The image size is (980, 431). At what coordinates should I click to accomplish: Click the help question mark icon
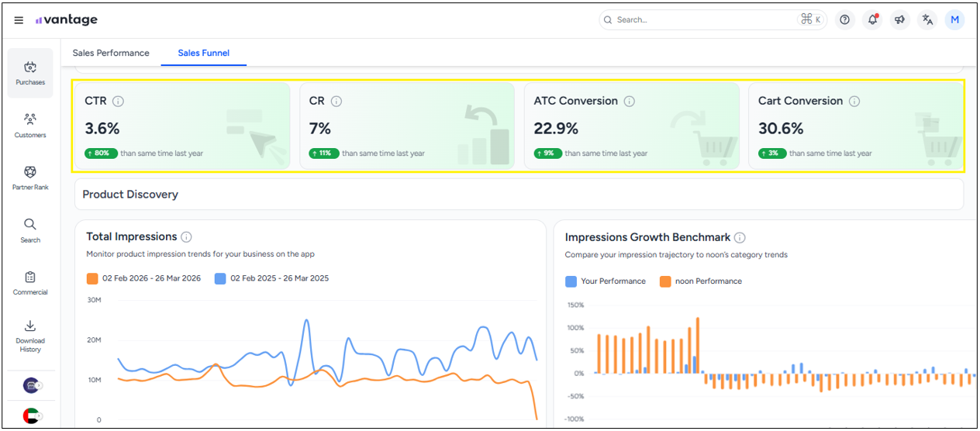[845, 20]
